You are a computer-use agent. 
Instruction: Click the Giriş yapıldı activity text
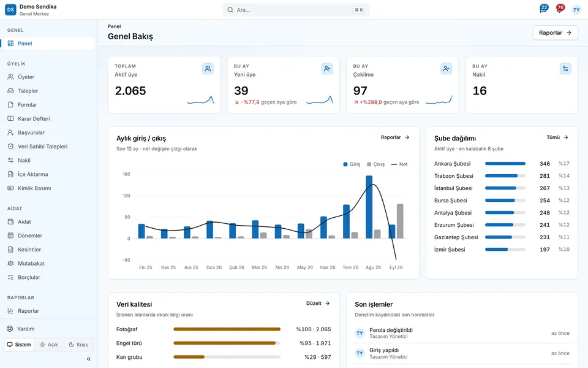[383, 350]
